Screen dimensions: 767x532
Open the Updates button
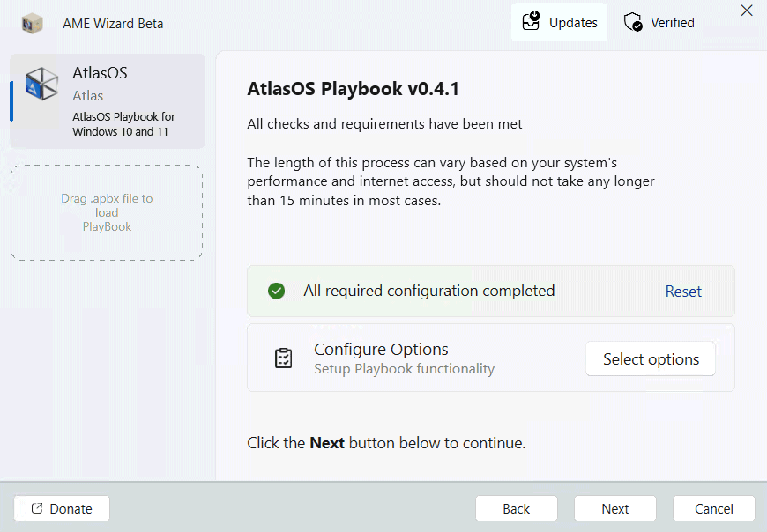(x=559, y=22)
